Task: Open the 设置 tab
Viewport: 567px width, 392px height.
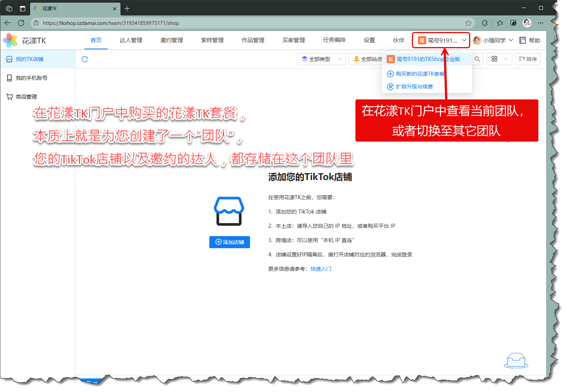Action: [369, 40]
